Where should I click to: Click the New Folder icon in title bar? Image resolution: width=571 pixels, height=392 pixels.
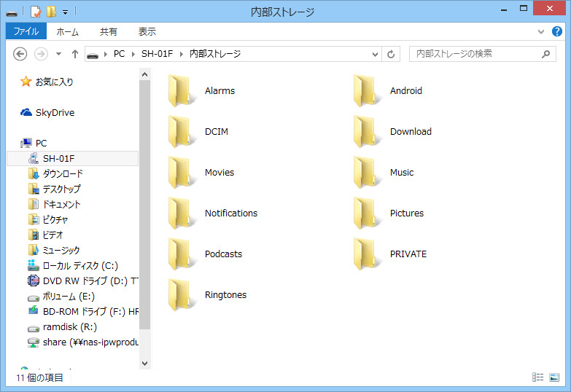(x=51, y=12)
